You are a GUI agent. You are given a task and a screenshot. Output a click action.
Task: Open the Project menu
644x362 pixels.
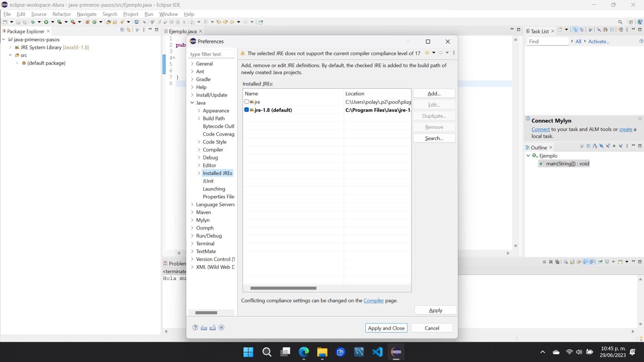[x=130, y=14]
